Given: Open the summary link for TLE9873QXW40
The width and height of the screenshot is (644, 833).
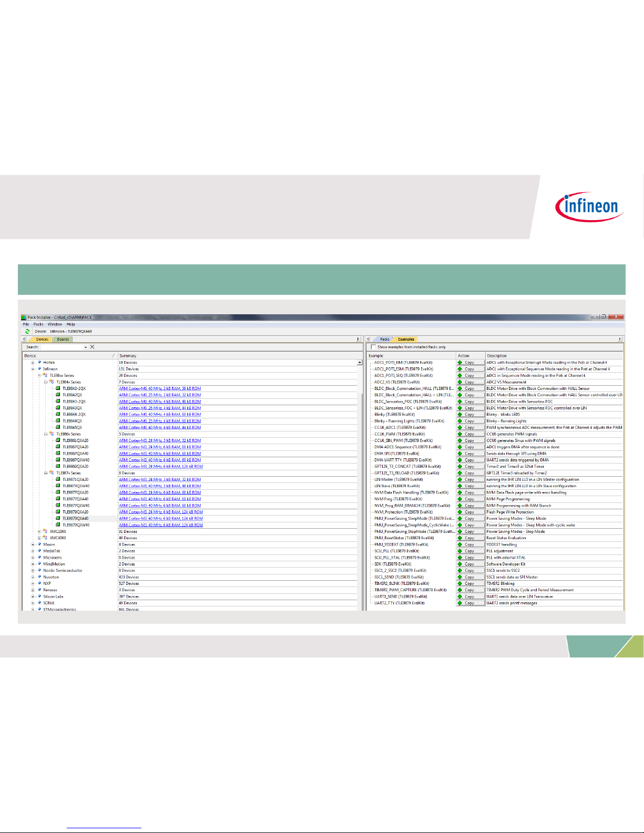Looking at the screenshot, I should 160,486.
